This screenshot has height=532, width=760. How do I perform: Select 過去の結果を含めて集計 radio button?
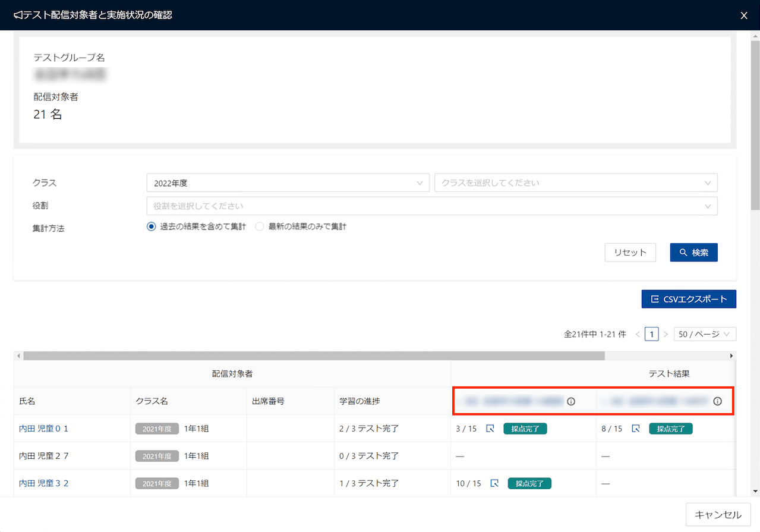pyautogui.click(x=151, y=226)
